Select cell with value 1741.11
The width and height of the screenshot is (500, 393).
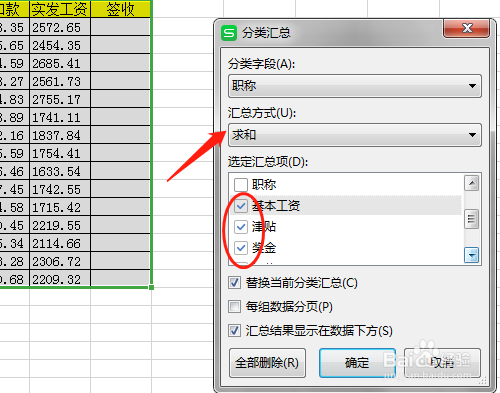[60, 117]
